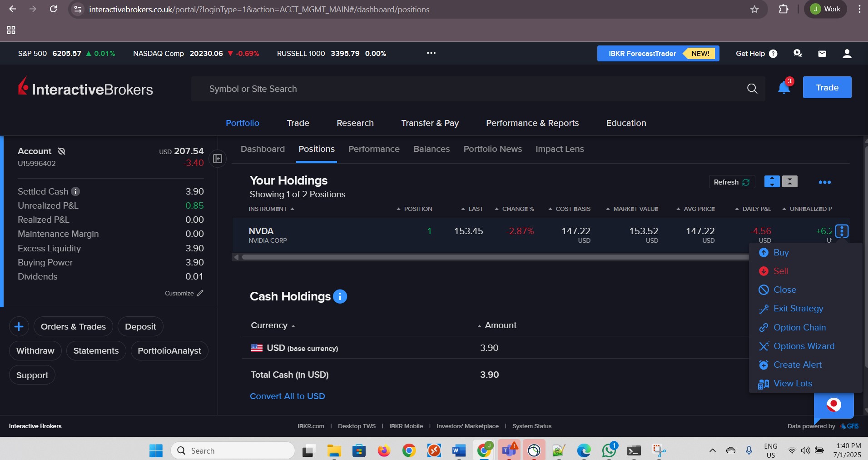
Task: Click the Get Help question mark icon
Action: point(773,54)
